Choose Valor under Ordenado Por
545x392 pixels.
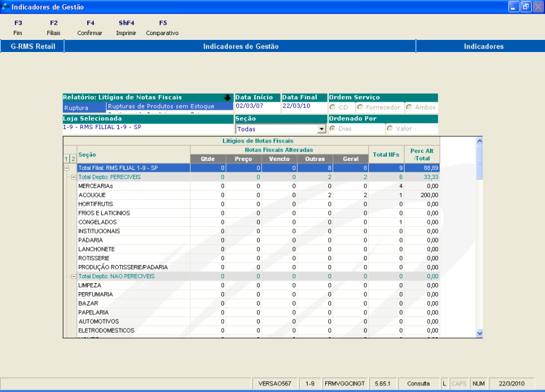(x=389, y=129)
